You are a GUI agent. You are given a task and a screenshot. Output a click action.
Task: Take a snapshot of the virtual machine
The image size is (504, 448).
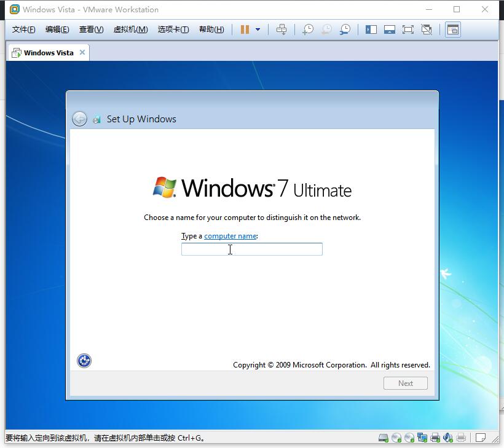(x=308, y=29)
